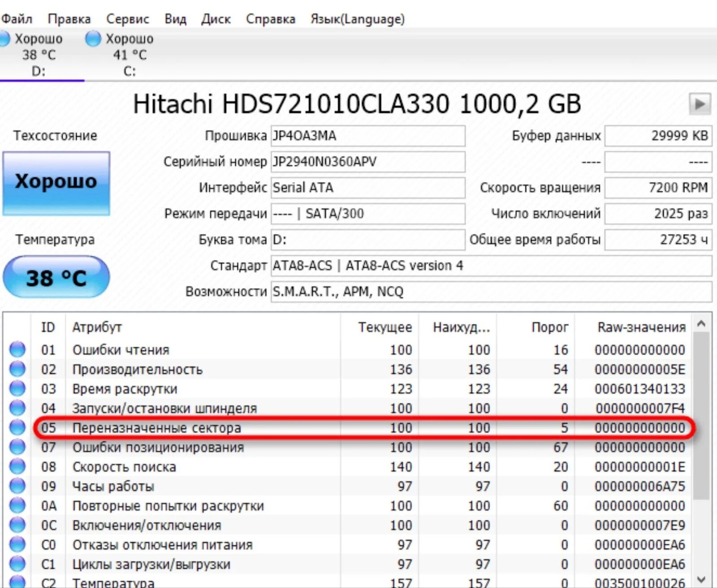Click raw value 000000006A75
This screenshot has width=717, height=588.
[x=640, y=486]
